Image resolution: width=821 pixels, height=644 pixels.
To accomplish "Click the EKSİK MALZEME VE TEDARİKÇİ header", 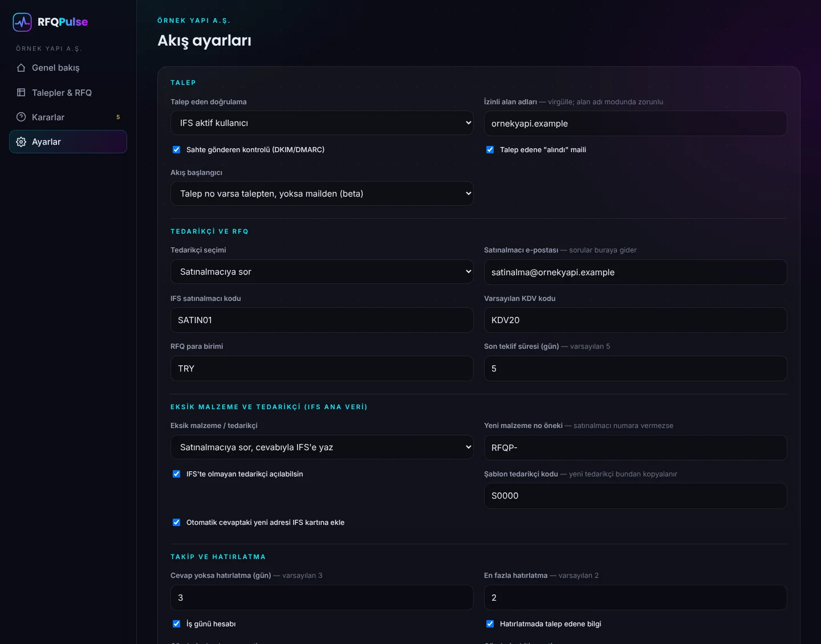I will 269,407.
